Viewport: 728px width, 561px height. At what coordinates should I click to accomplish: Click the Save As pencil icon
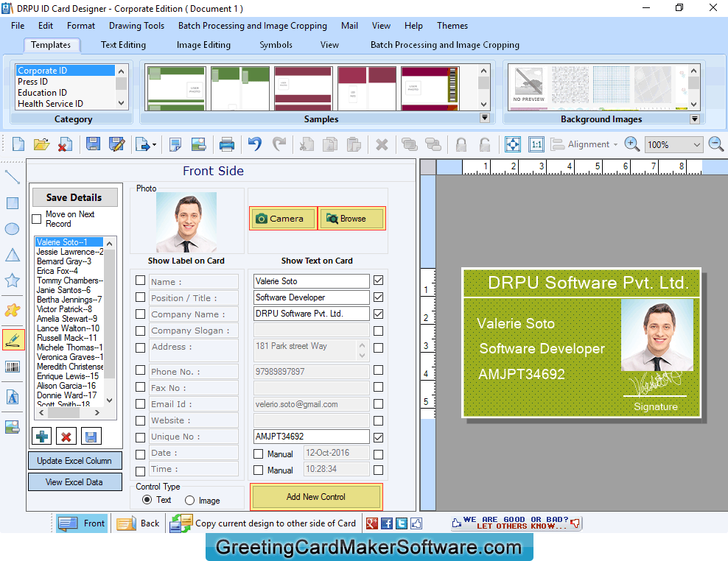coord(116,144)
